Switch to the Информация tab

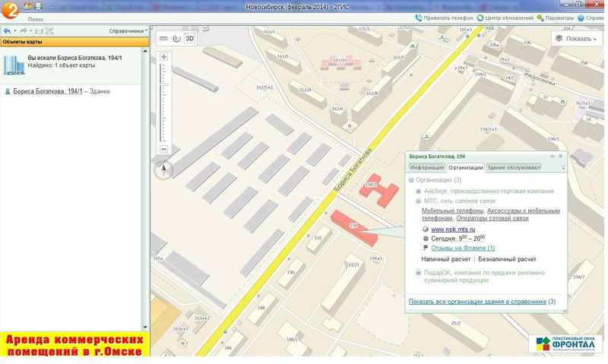coord(426,167)
